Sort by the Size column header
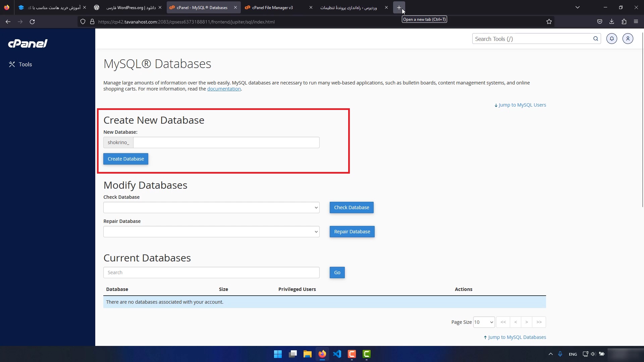The width and height of the screenshot is (644, 362). coord(223,289)
